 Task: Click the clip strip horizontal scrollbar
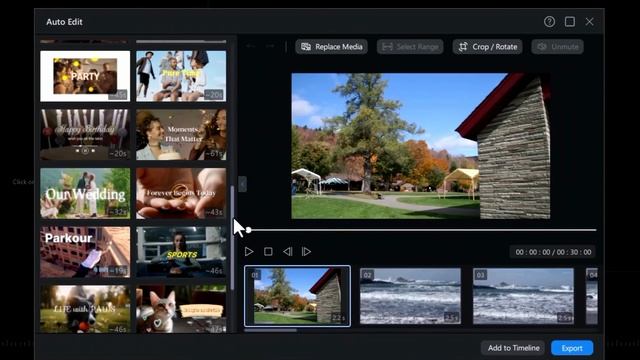[271, 330]
